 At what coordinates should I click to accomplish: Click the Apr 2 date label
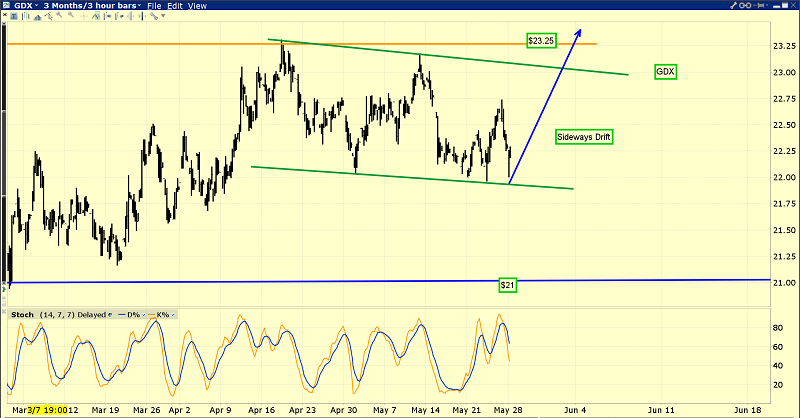coord(179,410)
